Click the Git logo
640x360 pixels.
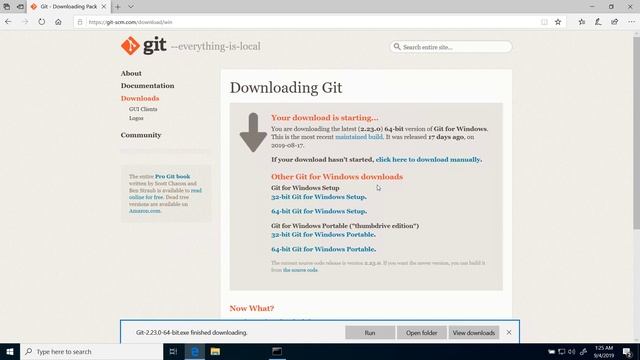[x=144, y=46]
